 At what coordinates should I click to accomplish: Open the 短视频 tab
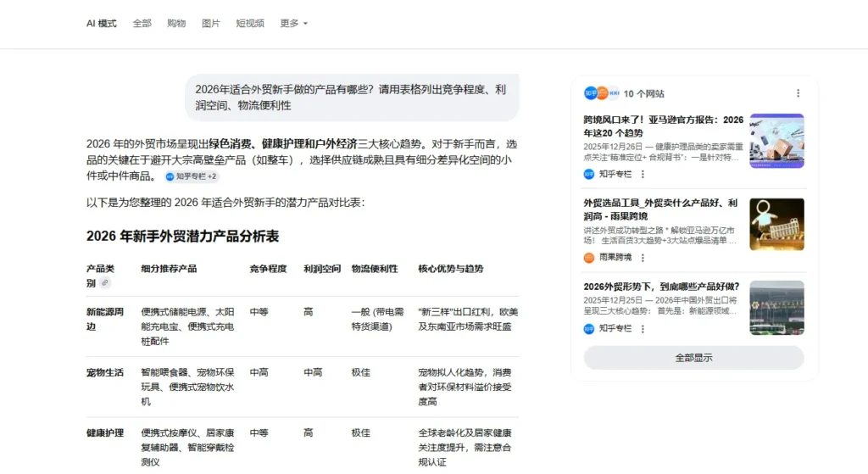pyautogui.click(x=250, y=23)
